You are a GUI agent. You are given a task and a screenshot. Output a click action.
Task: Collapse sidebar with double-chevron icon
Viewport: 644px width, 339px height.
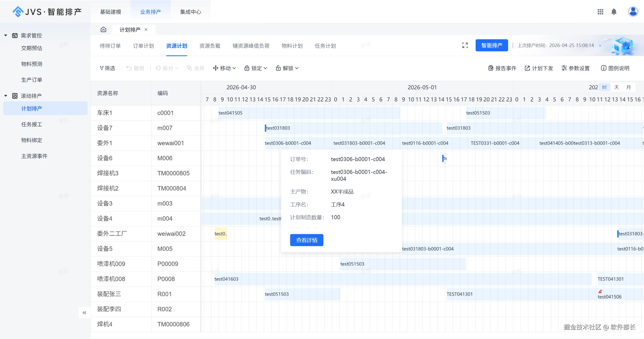point(84,313)
